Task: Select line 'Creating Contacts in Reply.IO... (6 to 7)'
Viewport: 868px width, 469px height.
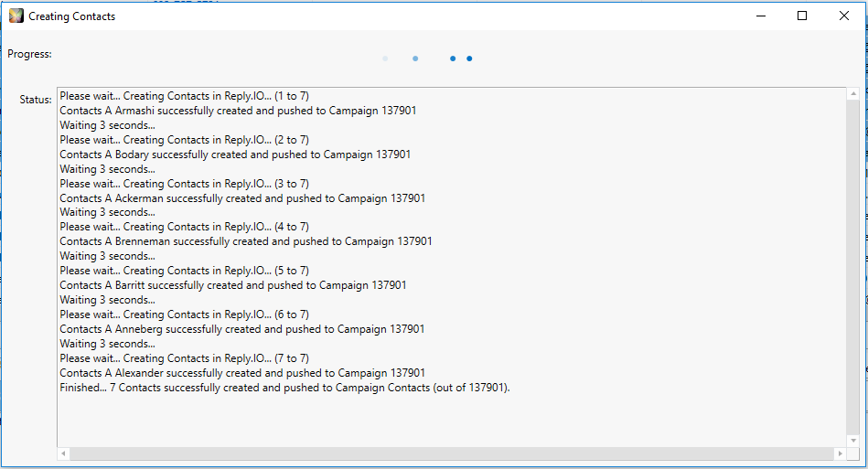Action: point(185,314)
